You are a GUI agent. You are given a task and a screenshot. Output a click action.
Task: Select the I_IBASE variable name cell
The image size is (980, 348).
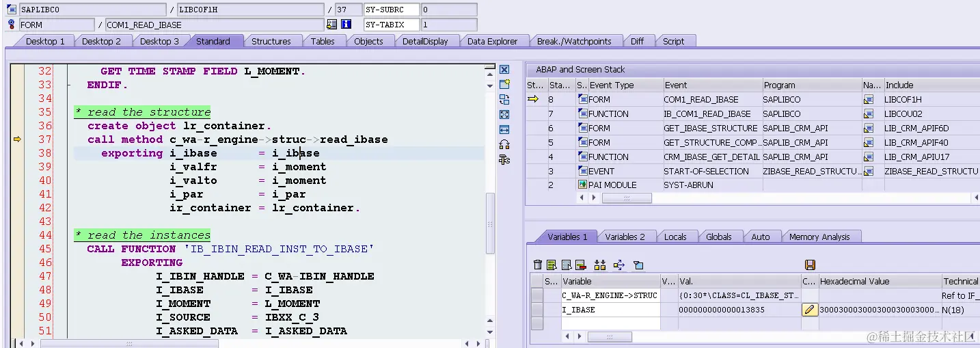pyautogui.click(x=610, y=310)
